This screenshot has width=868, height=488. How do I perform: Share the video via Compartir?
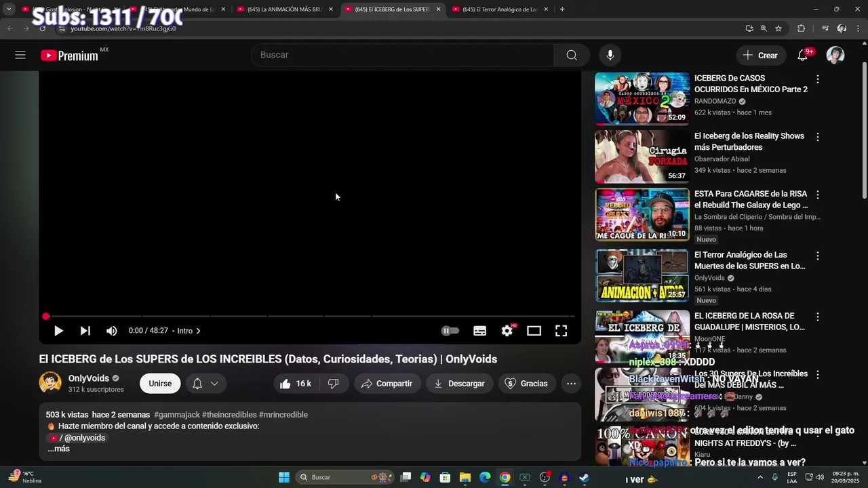tap(387, 384)
